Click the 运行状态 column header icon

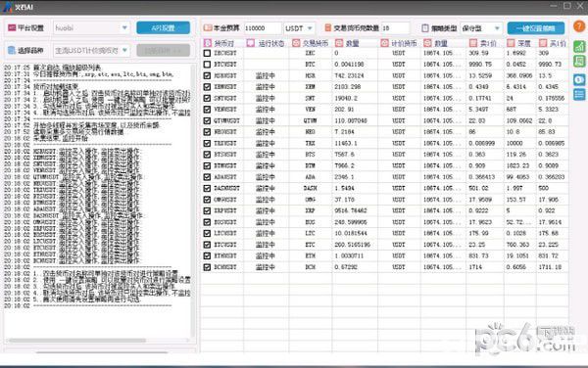tap(251, 43)
